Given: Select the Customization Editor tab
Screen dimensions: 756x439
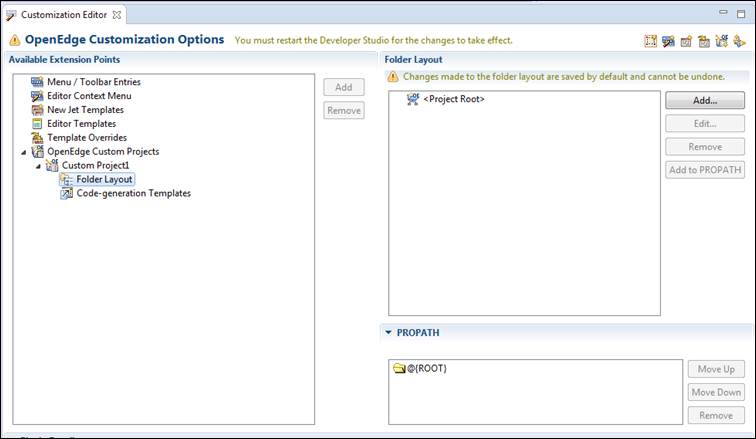Looking at the screenshot, I should point(64,15).
